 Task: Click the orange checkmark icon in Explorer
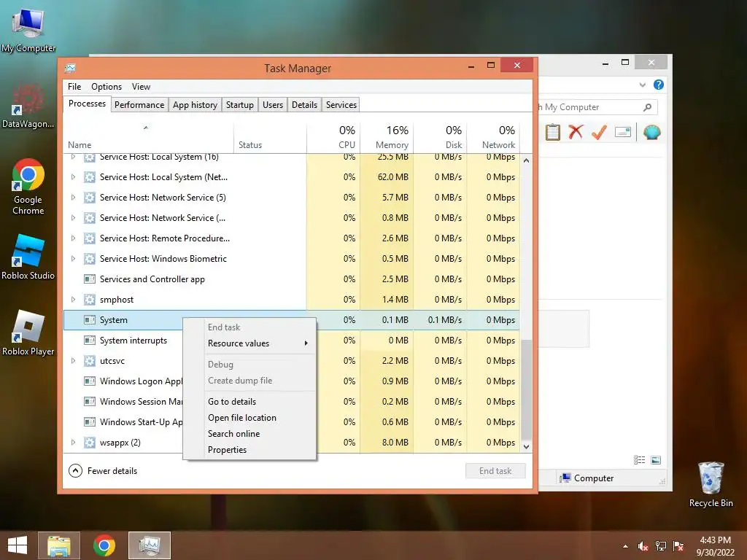(599, 132)
